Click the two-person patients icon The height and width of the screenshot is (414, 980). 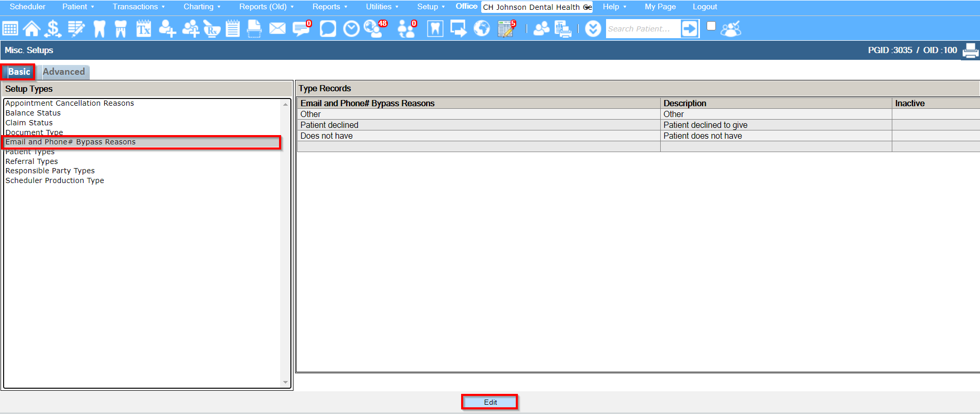click(541, 28)
